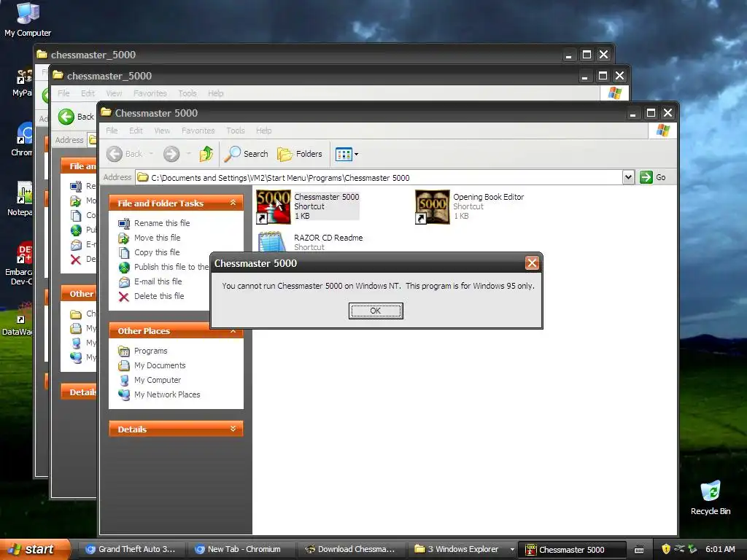Open the Search toolbar button
Viewport: 747px width, 560px height.
[247, 154]
